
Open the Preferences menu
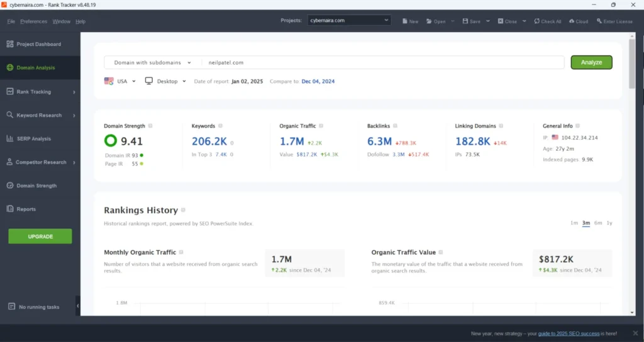[x=33, y=21]
